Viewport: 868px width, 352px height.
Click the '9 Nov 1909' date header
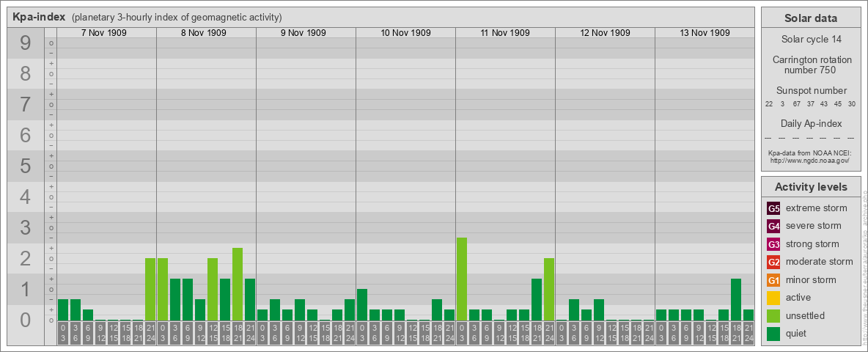(303, 33)
